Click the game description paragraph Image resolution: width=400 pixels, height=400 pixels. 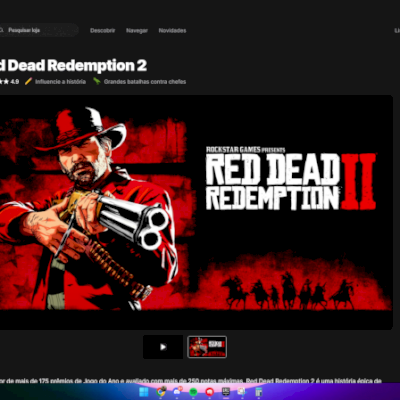point(191,380)
